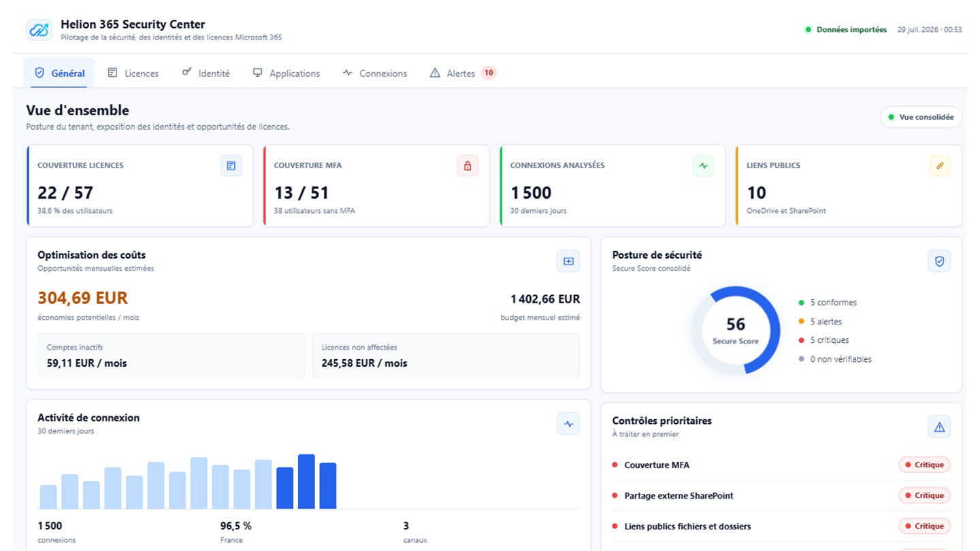Click the '3' canaux statistic
Viewport: 980px width, 551px height.
(406, 526)
